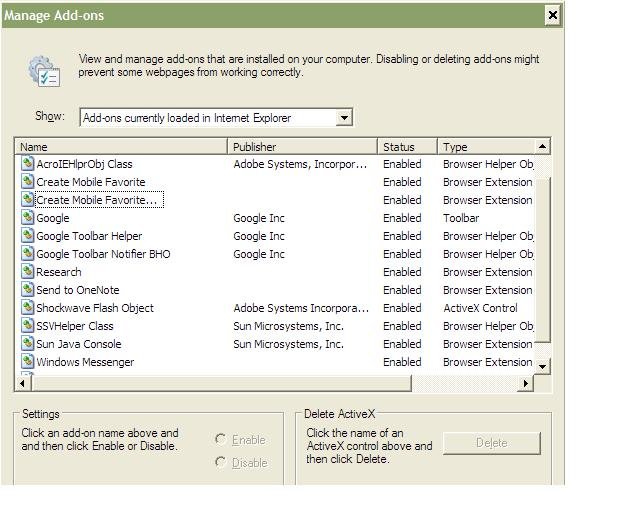
Task: Close the Manage Add-ons dialog
Action: (x=552, y=15)
